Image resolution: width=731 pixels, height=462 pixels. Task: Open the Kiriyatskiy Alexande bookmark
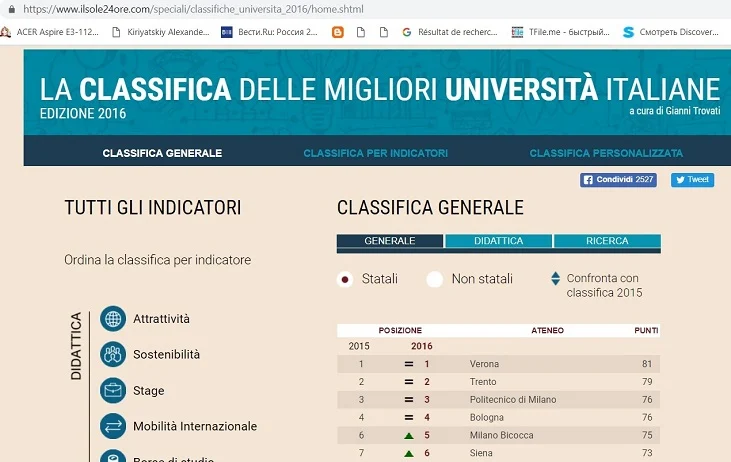161,32
